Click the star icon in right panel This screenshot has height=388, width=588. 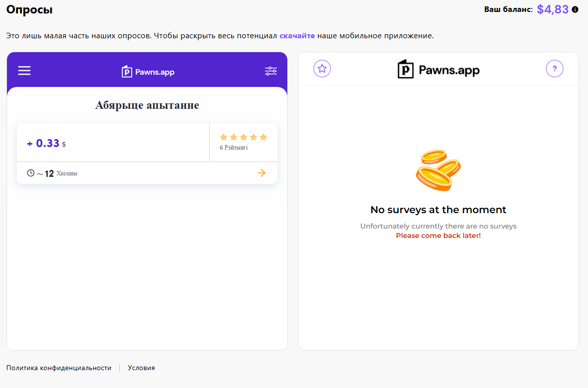point(322,69)
